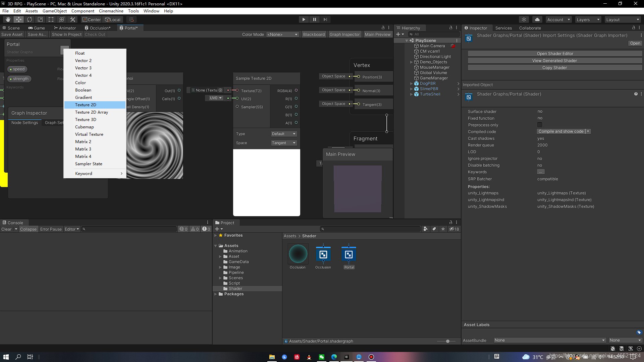Click the Save Asset button
The width and height of the screenshot is (644, 362).
(x=12, y=35)
